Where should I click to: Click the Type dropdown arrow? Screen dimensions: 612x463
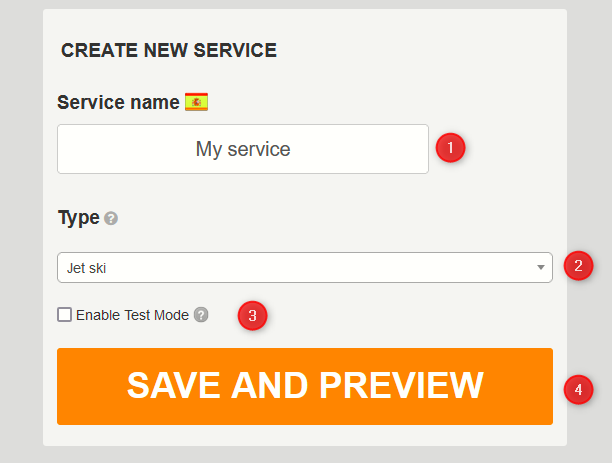pos(541,267)
